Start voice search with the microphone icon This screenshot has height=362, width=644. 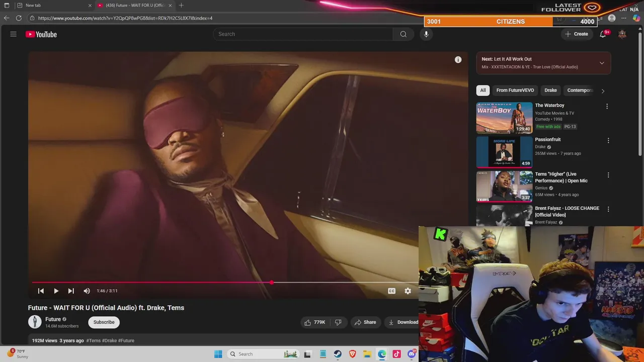point(426,34)
